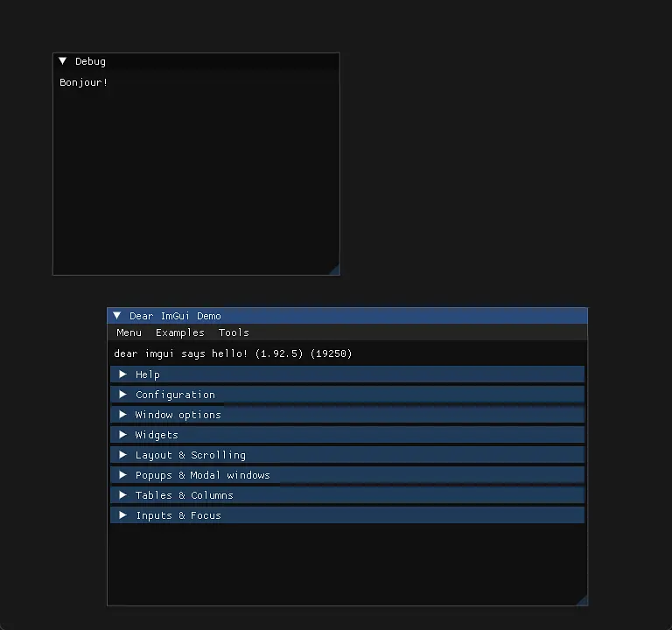This screenshot has height=630, width=672.
Task: Click the arrow icon beside Help
Action: [123, 374]
